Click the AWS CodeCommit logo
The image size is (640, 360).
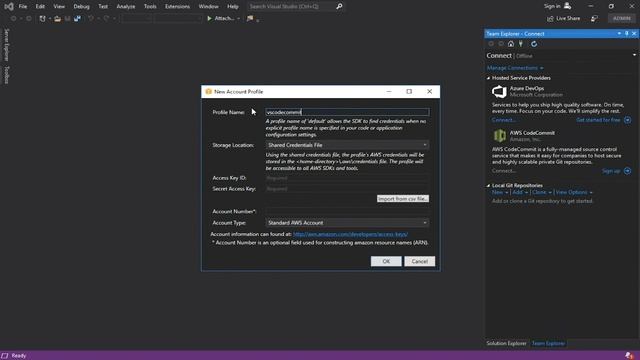(500, 136)
